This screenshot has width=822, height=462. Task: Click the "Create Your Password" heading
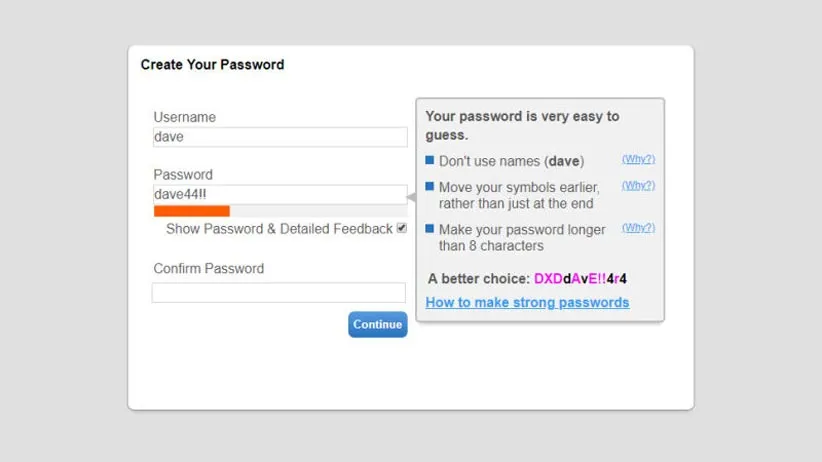click(212, 64)
